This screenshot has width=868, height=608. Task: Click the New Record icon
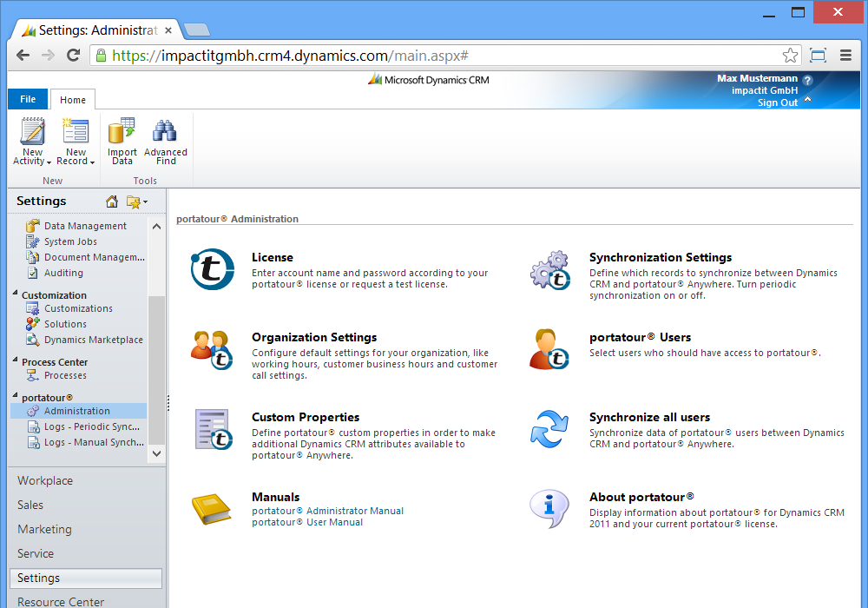click(76, 131)
